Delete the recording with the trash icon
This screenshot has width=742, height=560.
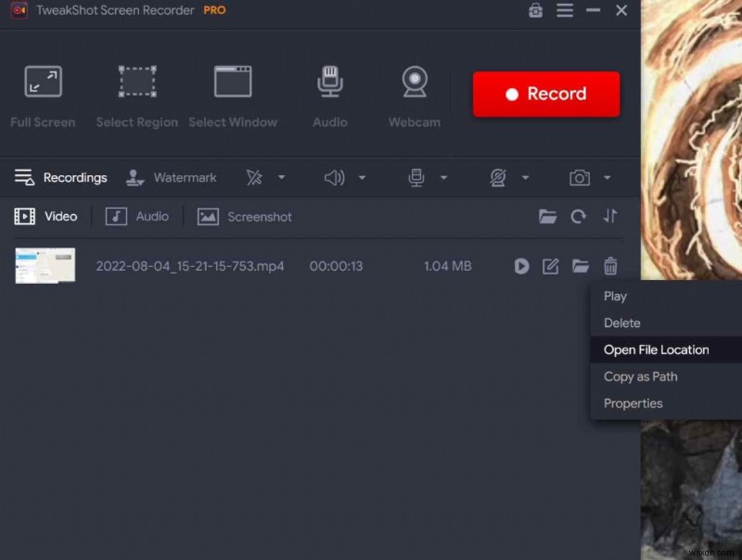tap(610, 266)
